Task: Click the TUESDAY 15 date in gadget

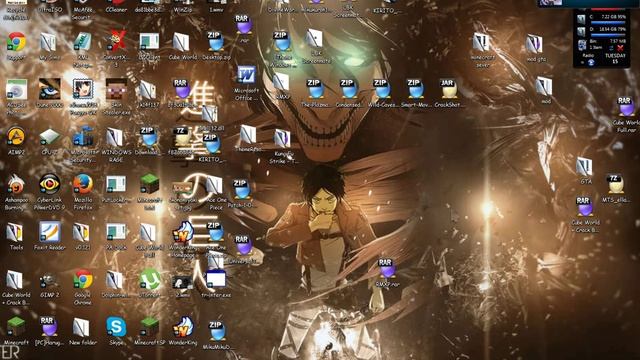Action: pyautogui.click(x=615, y=58)
